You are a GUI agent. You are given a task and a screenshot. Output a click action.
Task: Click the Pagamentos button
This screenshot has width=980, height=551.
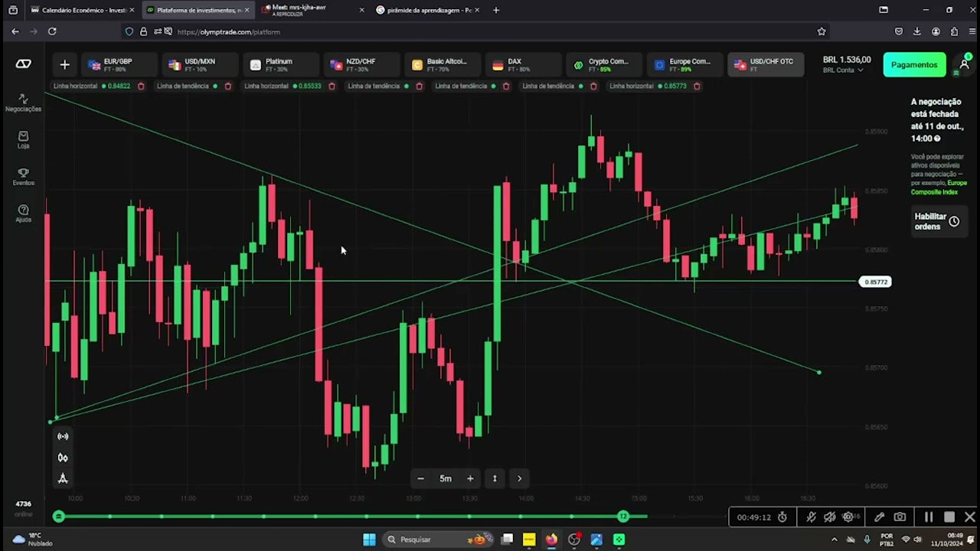(x=914, y=65)
